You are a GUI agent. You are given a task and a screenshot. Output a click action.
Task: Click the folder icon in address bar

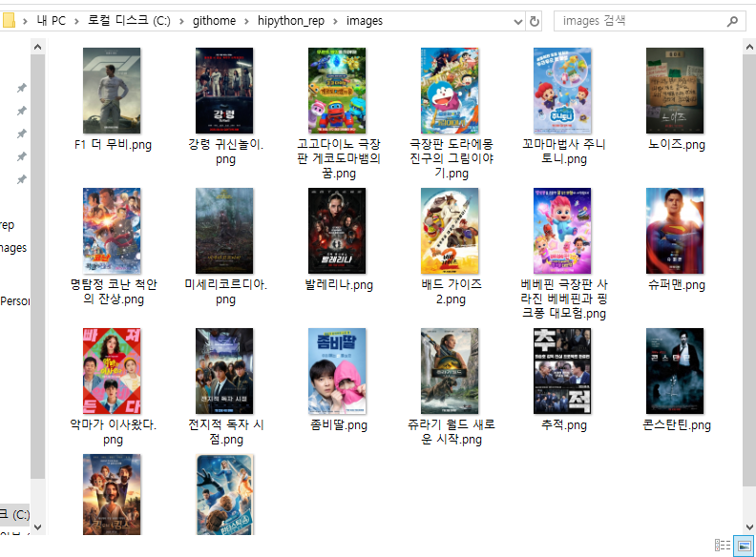click(x=9, y=21)
